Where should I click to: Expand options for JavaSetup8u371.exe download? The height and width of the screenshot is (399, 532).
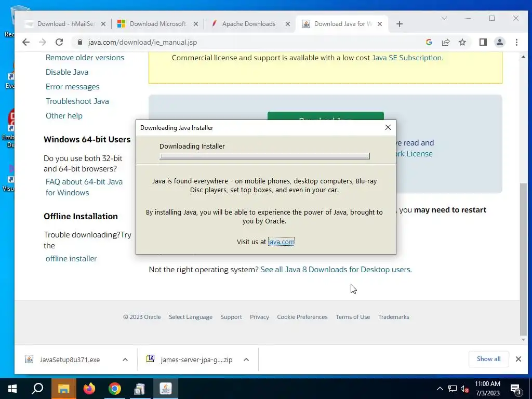click(125, 360)
